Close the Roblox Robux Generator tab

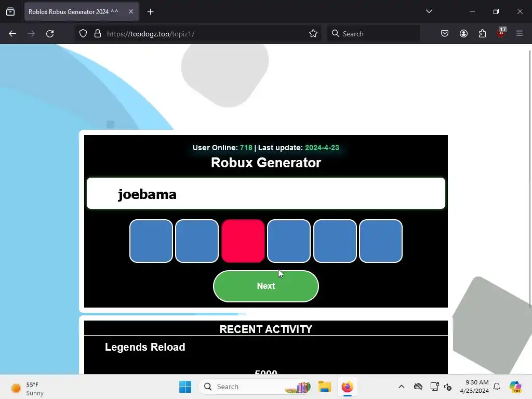click(131, 11)
